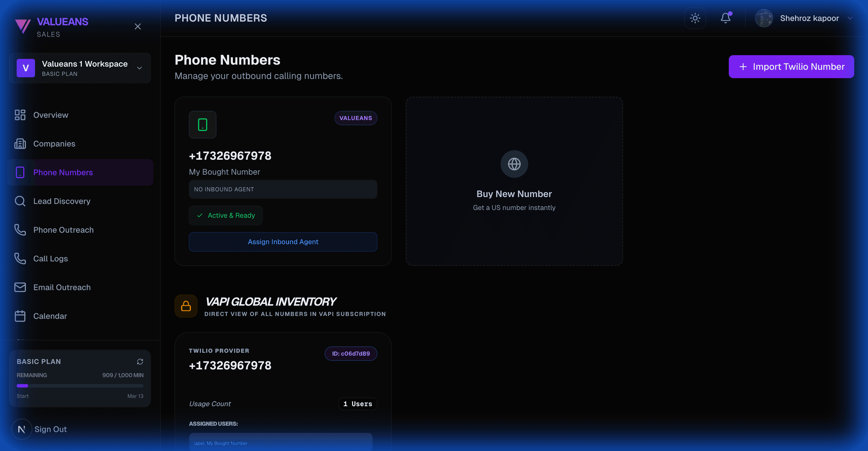This screenshot has width=868, height=451.
Task: Open the user menu chevron by Shehroz kapoor
Action: [x=850, y=18]
